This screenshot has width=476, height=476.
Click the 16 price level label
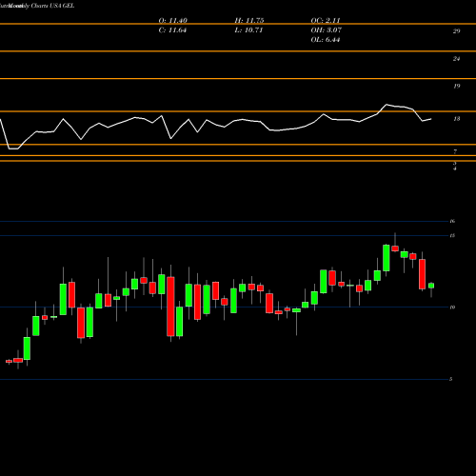coord(452,221)
